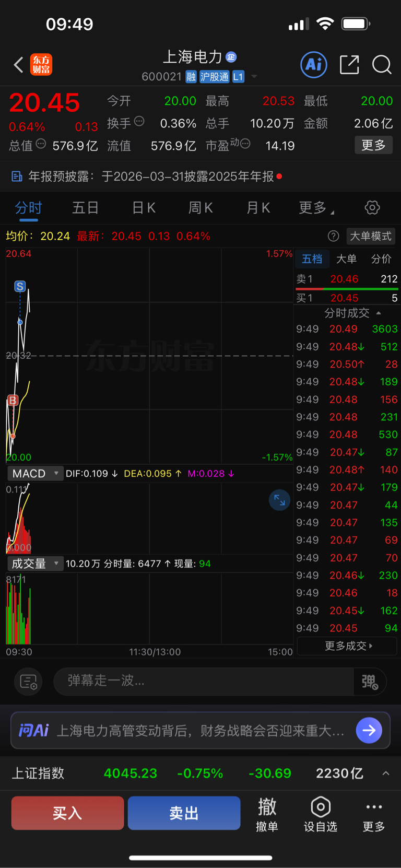Screen dimensions: 401x868
Task: Tap the S sell marker on chart
Action: coord(20,286)
